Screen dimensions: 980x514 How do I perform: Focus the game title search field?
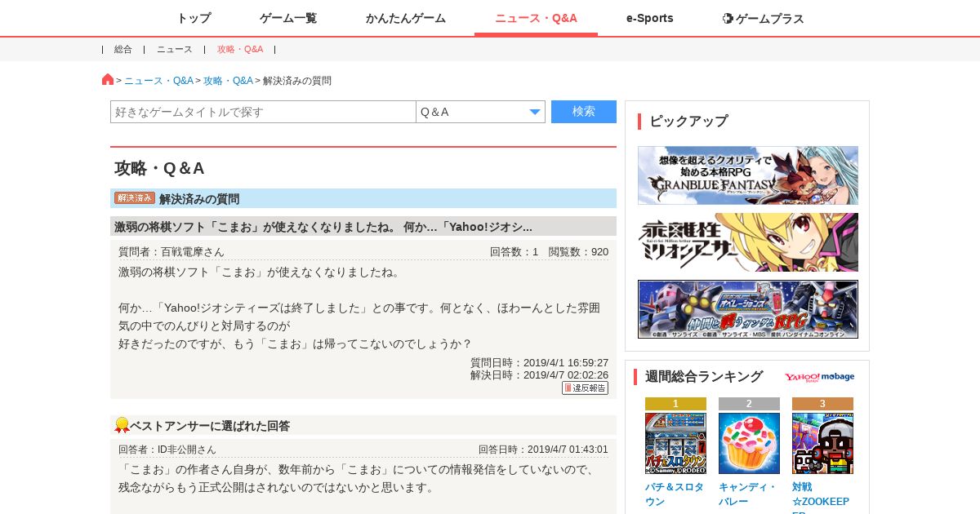(263, 112)
